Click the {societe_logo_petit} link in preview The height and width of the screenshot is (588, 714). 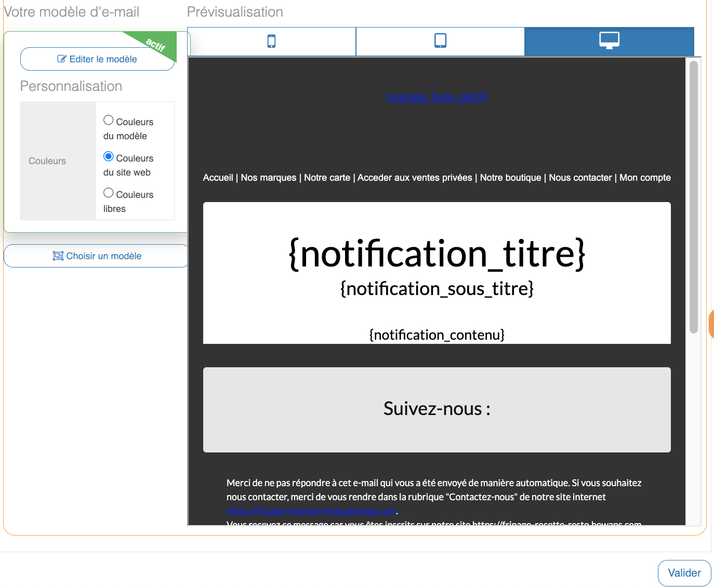437,97
